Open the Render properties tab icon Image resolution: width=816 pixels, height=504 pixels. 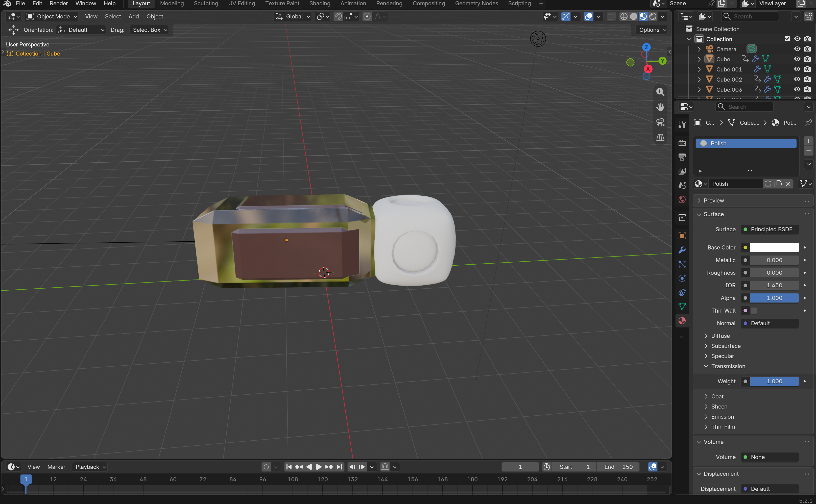coord(682,143)
